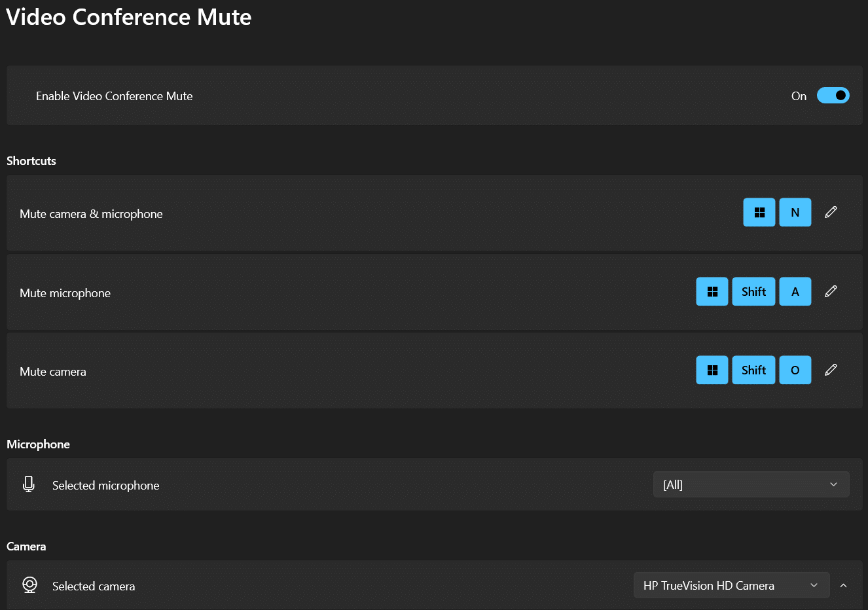Viewport: 868px width, 610px height.
Task: Open the HP TrueVision HD Camera dropdown
Action: [x=731, y=585]
